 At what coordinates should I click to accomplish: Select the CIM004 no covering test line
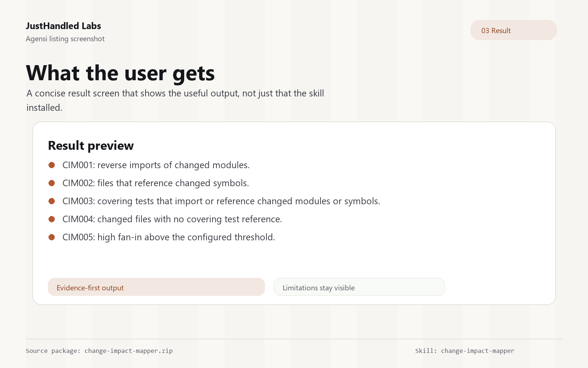[172, 219]
